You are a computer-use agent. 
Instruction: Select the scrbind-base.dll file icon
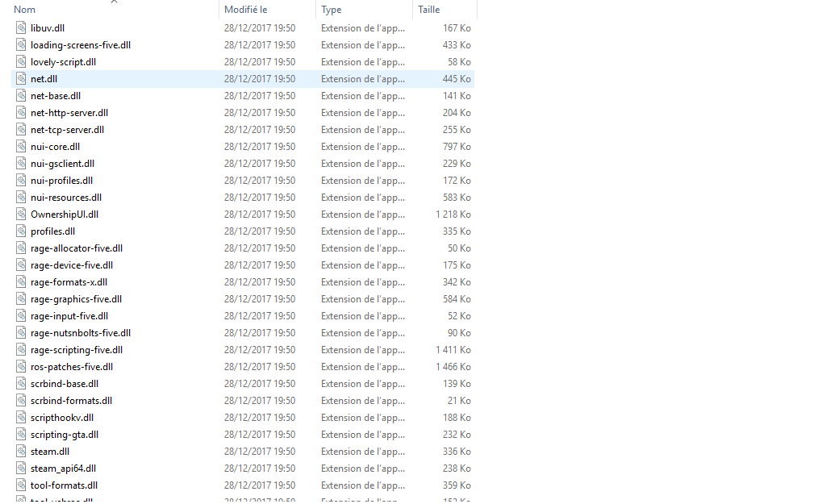coord(21,384)
